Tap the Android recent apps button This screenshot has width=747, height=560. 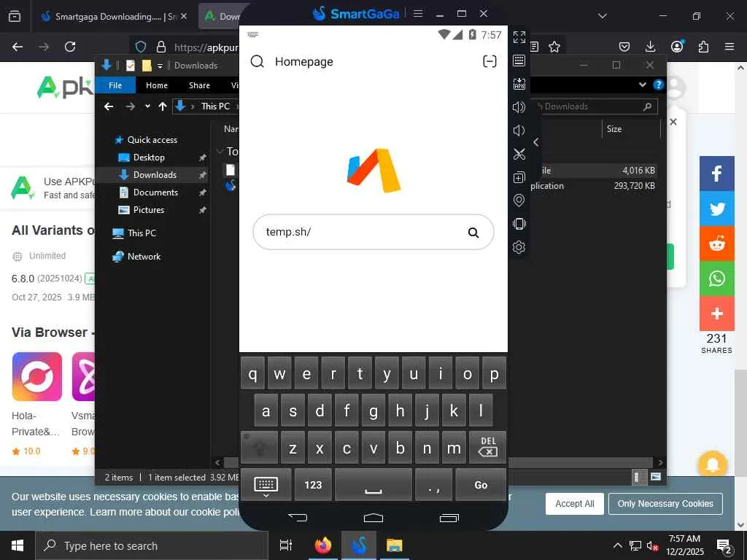[x=449, y=518]
